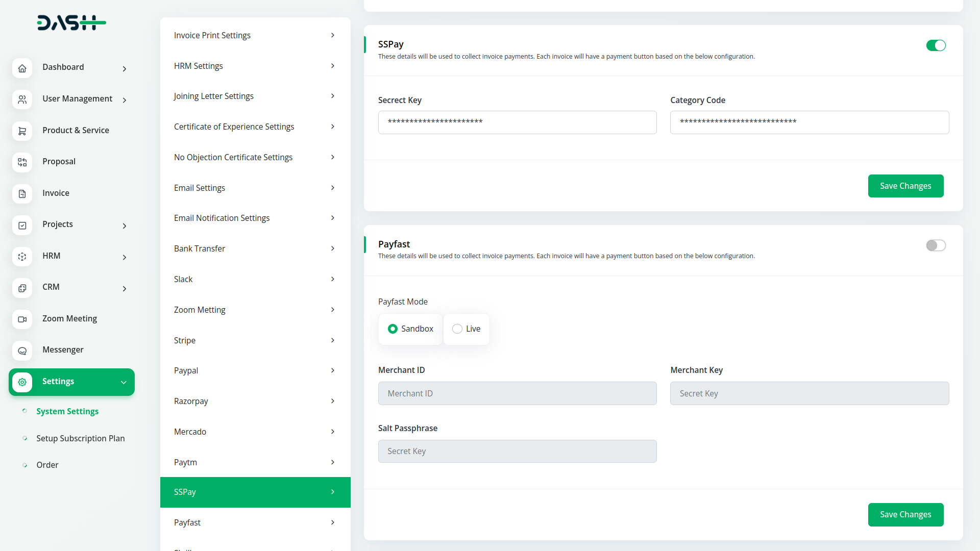Jump to Razorpay settings
The image size is (980, 551).
(255, 401)
